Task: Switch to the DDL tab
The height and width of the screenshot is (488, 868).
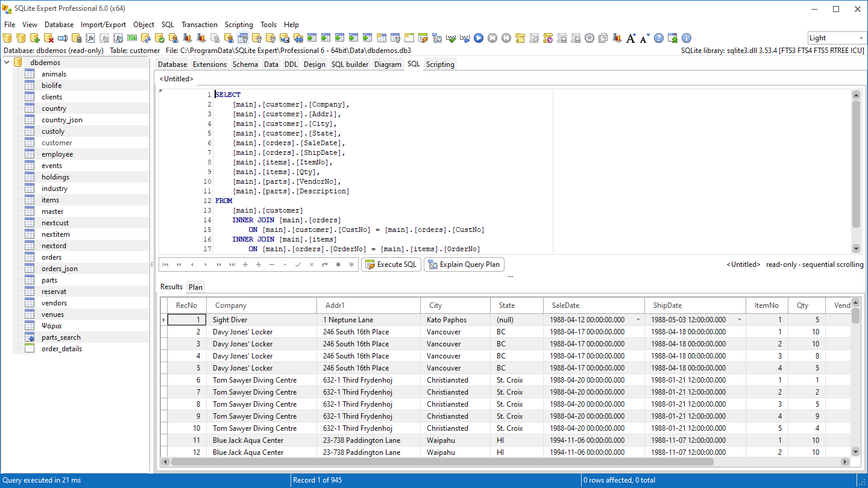Action: tap(291, 64)
